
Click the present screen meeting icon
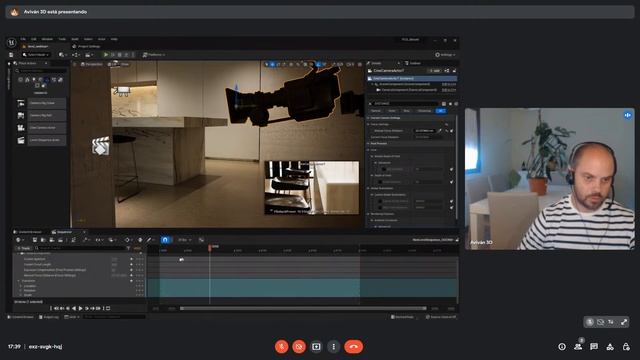[x=316, y=347]
